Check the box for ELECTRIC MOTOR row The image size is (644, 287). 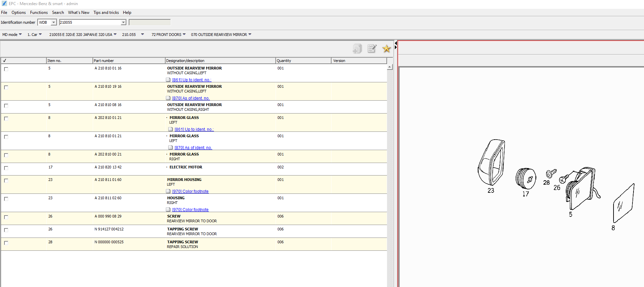(6, 168)
